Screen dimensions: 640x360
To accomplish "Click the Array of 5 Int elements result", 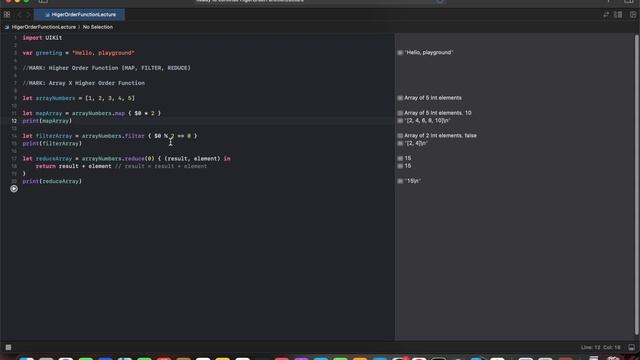I will point(433,98).
